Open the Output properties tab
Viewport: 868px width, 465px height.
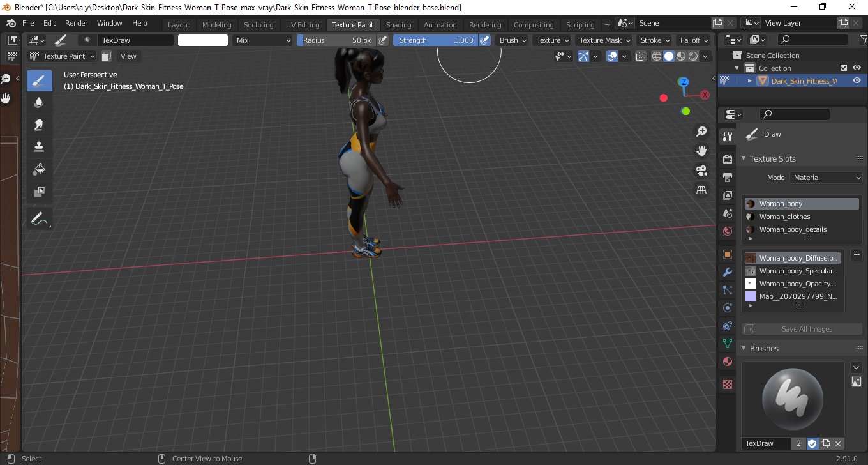tap(727, 177)
